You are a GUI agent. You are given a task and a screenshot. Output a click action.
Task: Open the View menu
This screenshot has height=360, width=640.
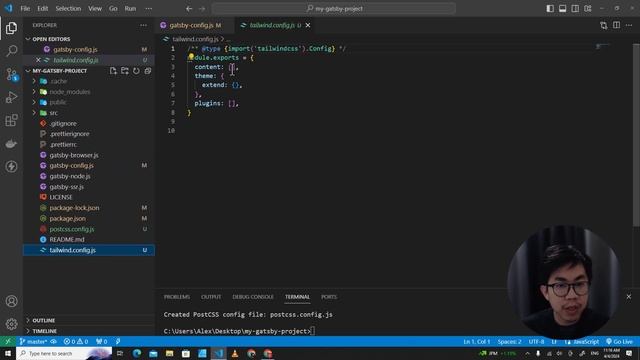(95, 9)
